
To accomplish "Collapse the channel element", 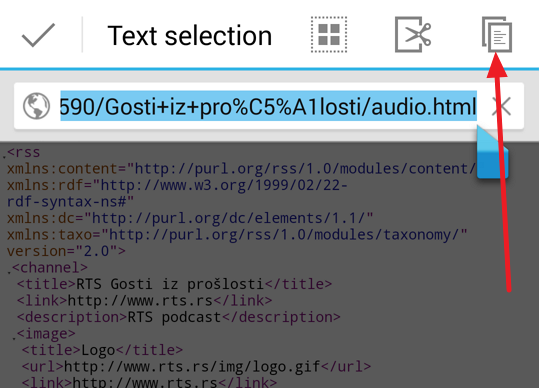I will pos(9,272).
